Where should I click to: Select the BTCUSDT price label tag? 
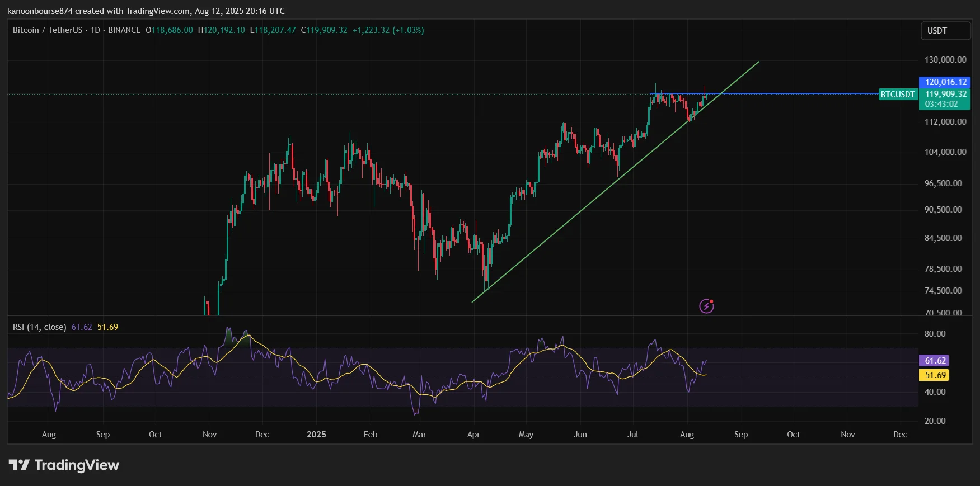(897, 94)
